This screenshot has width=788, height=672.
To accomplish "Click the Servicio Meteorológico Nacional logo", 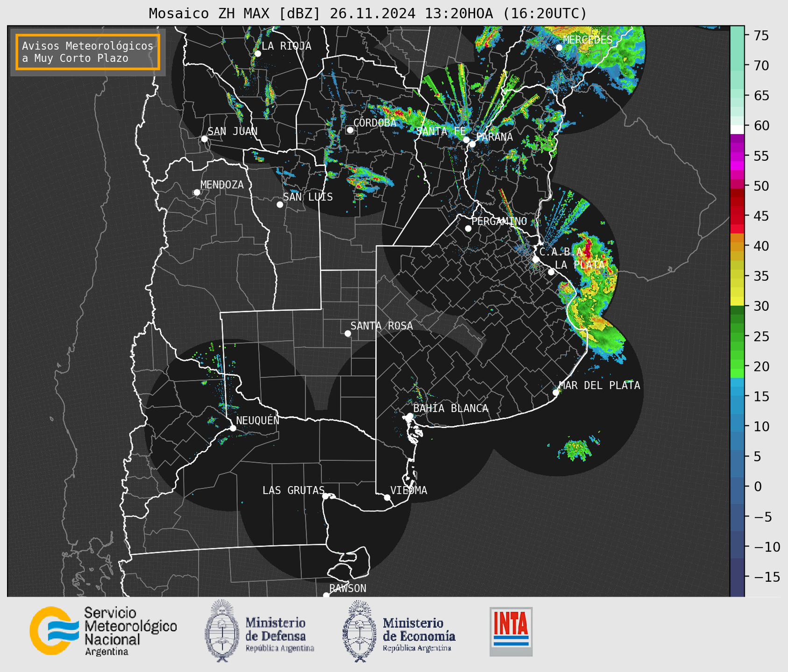I will (x=103, y=631).
